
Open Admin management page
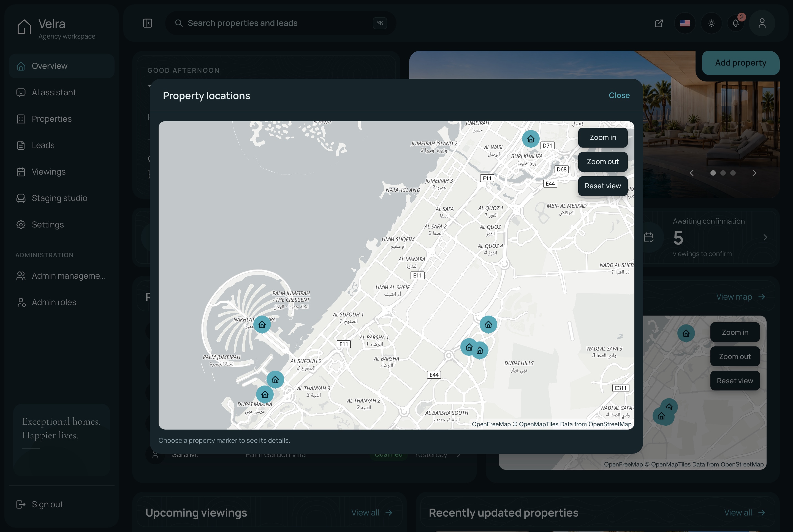click(62, 276)
